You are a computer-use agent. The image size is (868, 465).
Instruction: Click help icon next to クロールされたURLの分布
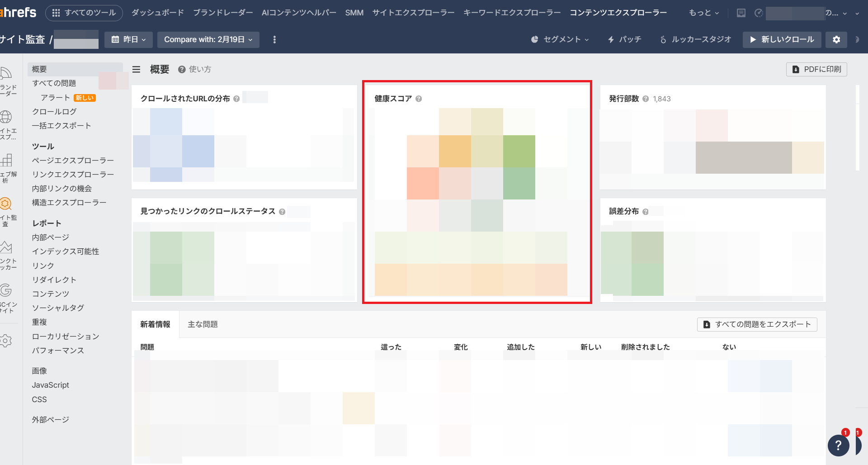coord(236,99)
